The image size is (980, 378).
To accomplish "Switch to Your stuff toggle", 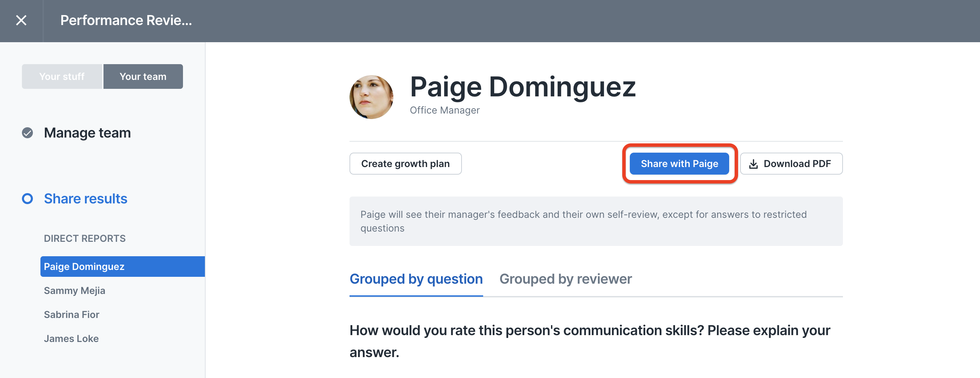I will (62, 76).
